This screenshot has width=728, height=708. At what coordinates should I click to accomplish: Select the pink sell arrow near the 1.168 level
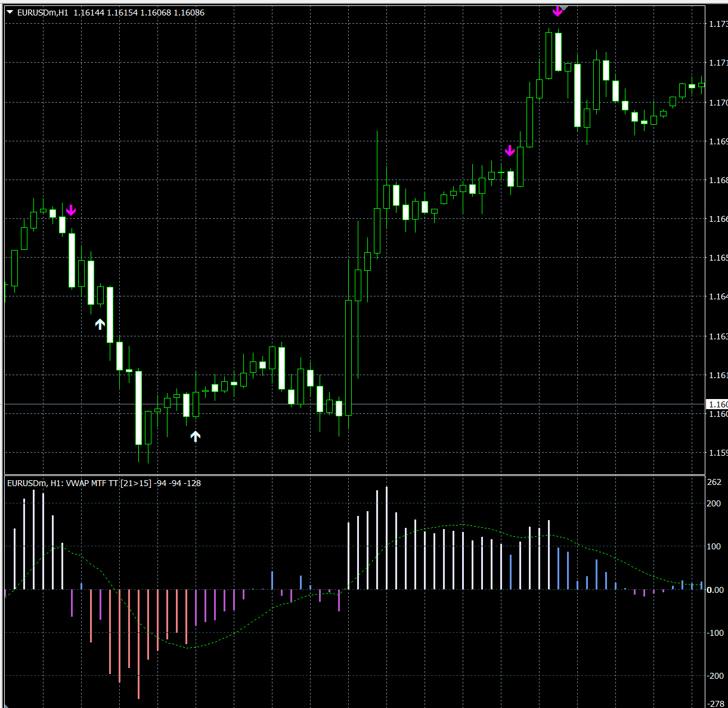[x=510, y=150]
